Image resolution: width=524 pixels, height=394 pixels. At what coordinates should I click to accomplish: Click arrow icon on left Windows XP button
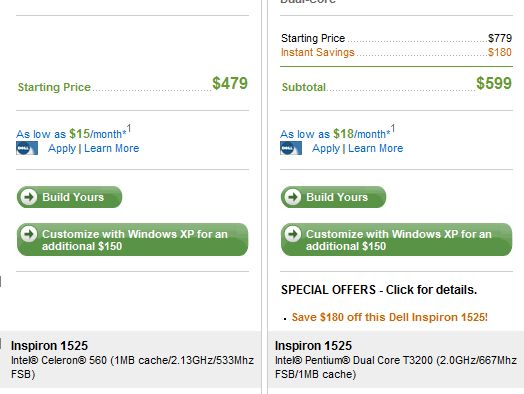pos(29,234)
